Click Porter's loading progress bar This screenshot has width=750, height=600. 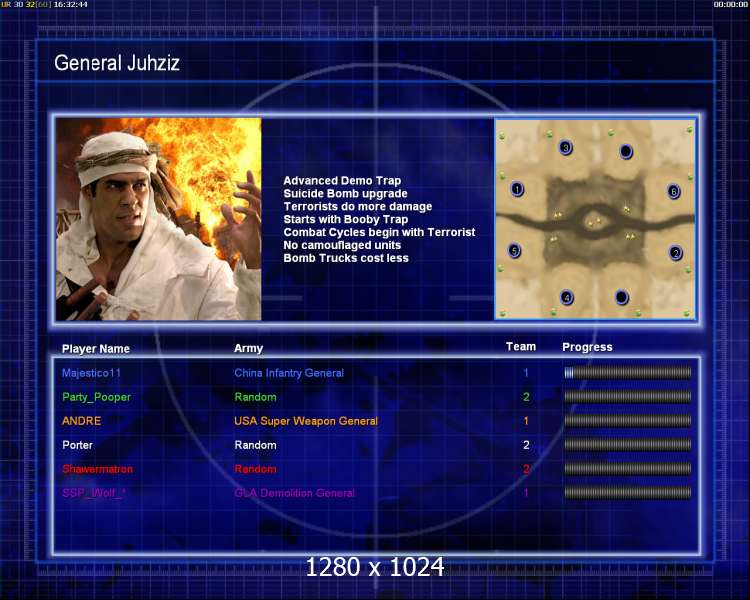628,444
